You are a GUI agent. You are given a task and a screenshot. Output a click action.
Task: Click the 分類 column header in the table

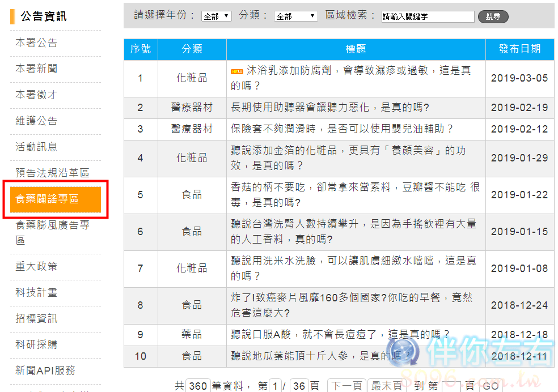(x=192, y=49)
